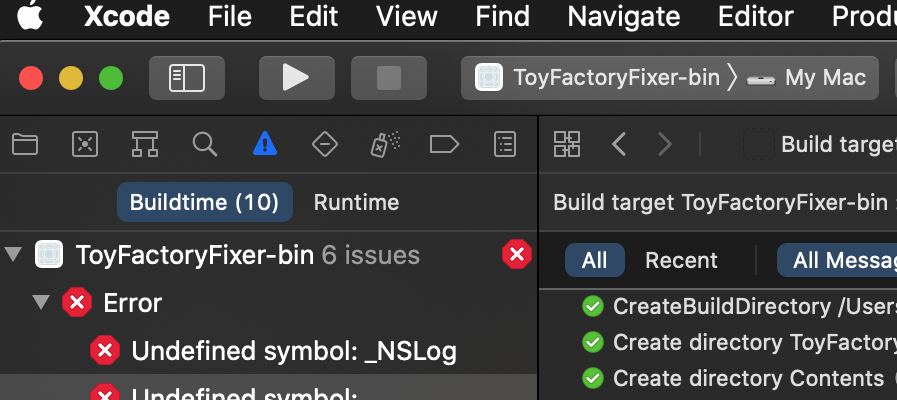This screenshot has width=897, height=400.
Task: Open the related items grid icon
Action: [567, 144]
